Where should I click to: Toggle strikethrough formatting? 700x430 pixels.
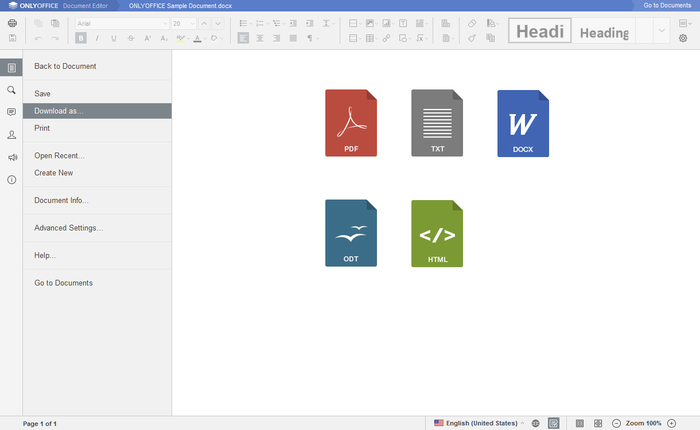click(x=131, y=38)
